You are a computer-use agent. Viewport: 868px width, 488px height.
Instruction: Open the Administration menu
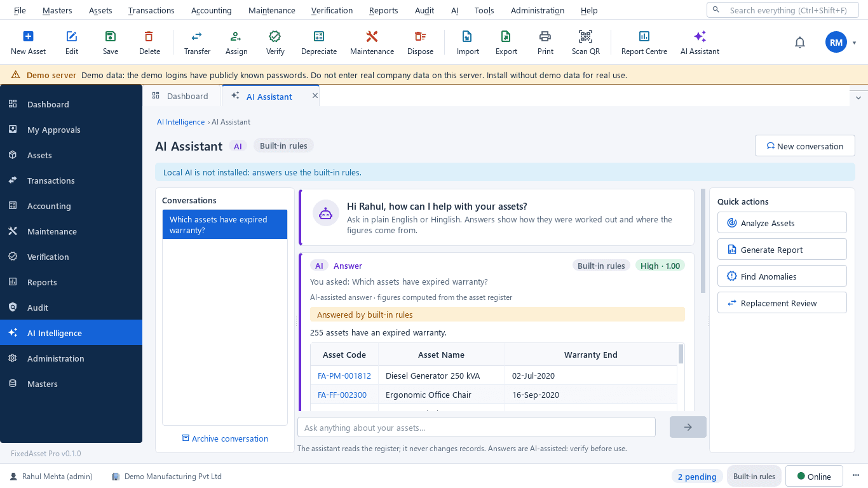(x=538, y=10)
